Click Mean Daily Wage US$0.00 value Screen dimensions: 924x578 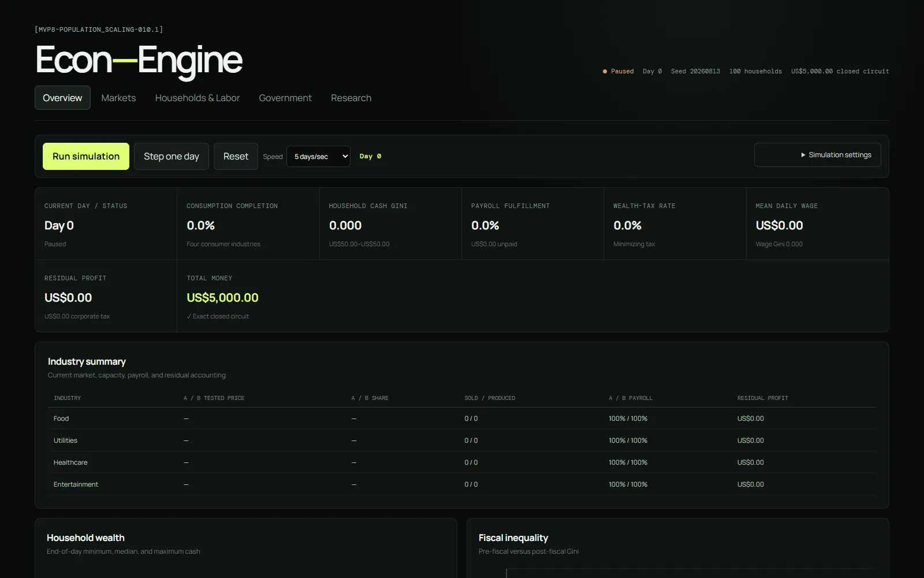779,225
